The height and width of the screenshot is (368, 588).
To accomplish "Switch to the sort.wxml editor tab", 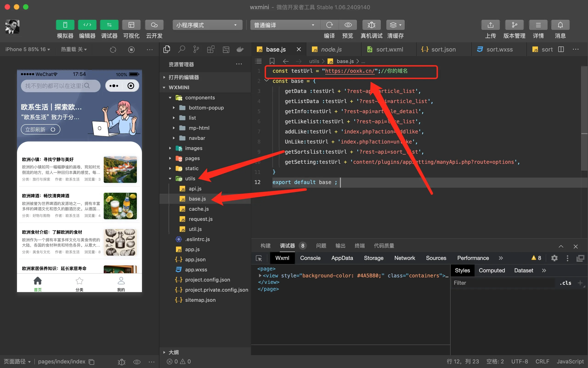I will click(389, 49).
